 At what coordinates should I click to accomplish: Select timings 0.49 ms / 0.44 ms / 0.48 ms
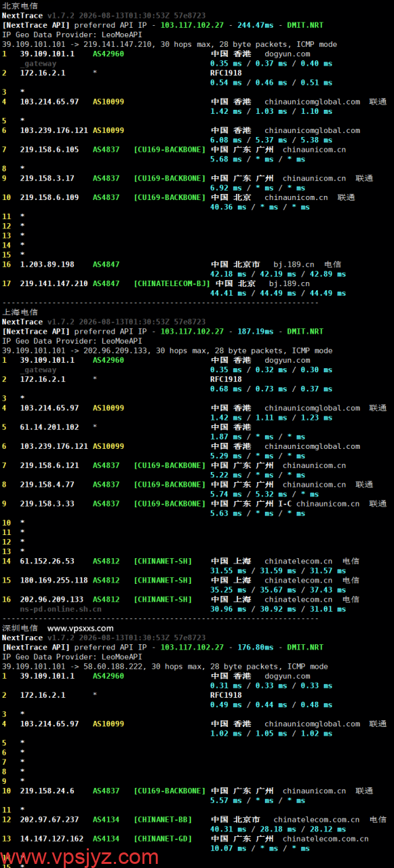pos(271,705)
